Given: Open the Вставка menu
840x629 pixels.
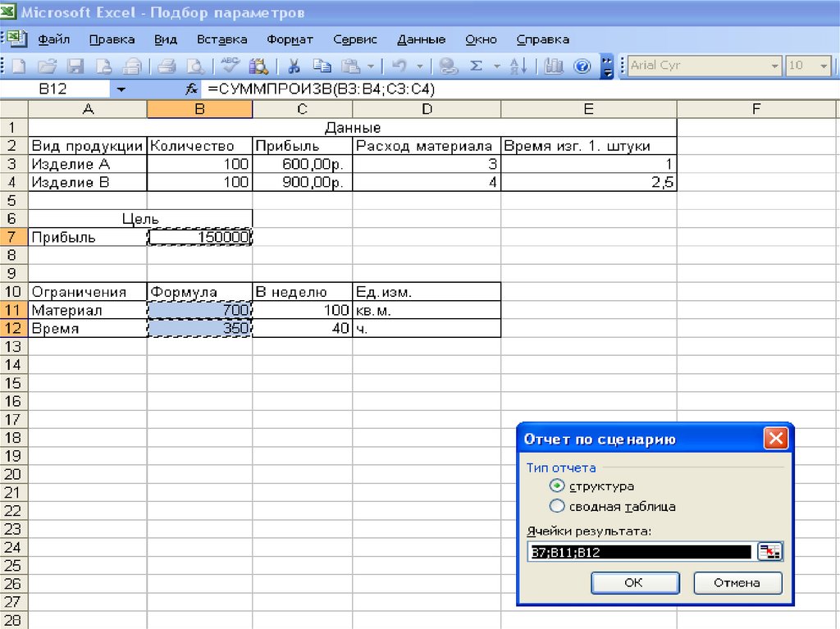Looking at the screenshot, I should (221, 39).
